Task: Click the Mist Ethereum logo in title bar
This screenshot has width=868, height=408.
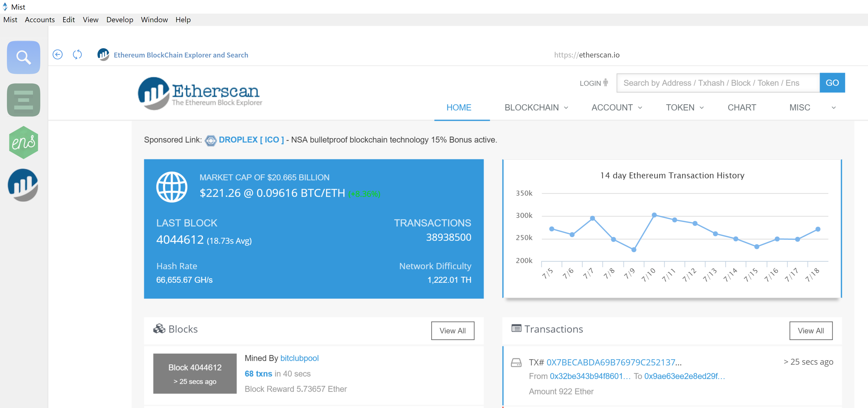Action: coord(5,7)
